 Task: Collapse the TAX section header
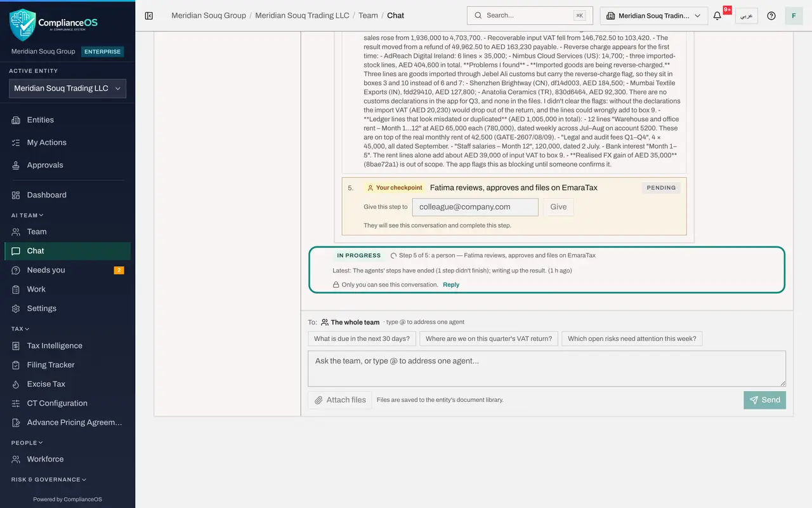point(20,329)
